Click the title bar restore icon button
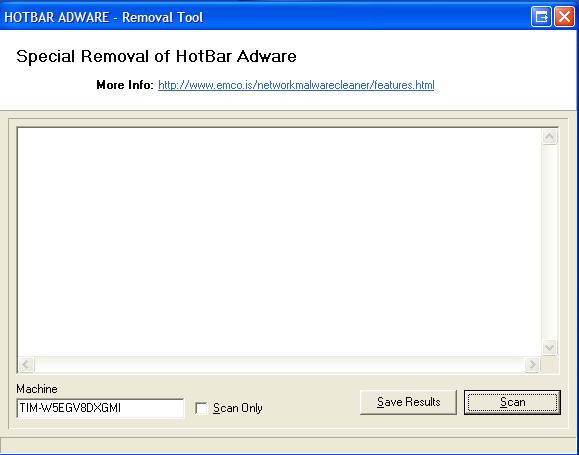Screen dimensions: 579x455 pos(541,17)
